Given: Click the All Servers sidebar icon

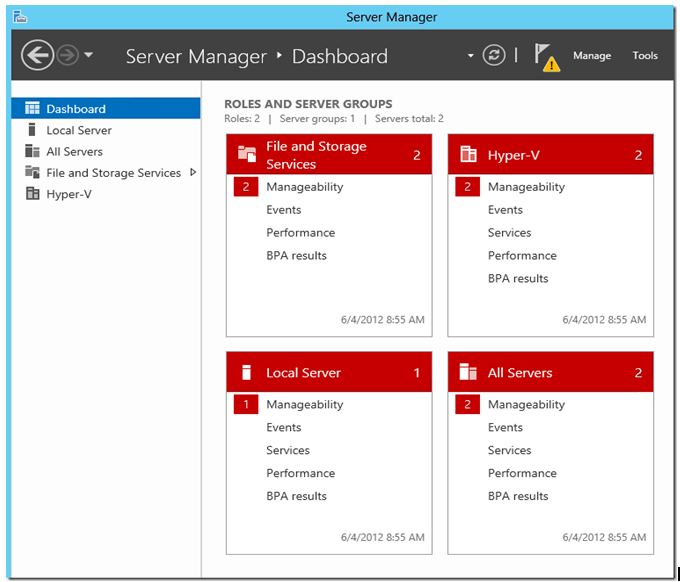Looking at the screenshot, I should tap(32, 151).
